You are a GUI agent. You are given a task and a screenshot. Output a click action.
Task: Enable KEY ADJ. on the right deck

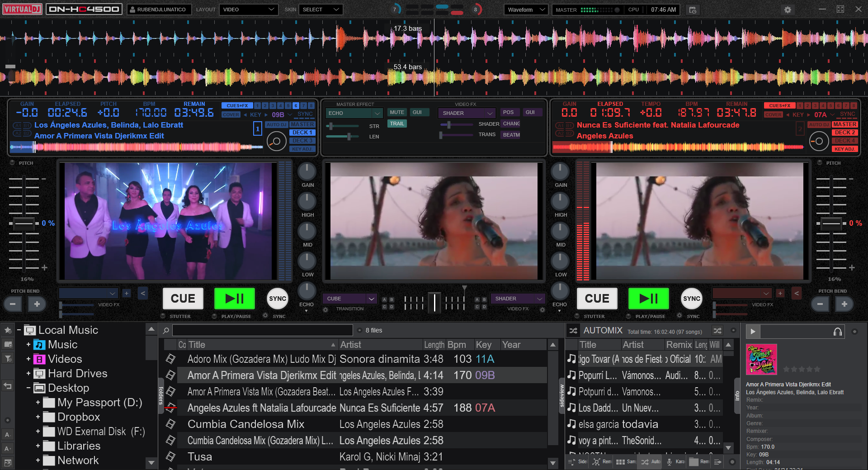[844, 149]
